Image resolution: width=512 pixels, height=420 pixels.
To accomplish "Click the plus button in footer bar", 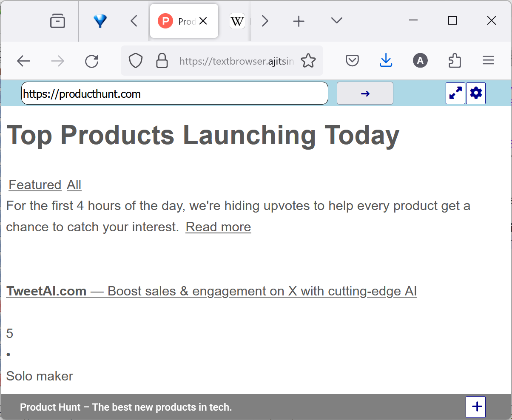I will tap(476, 407).
